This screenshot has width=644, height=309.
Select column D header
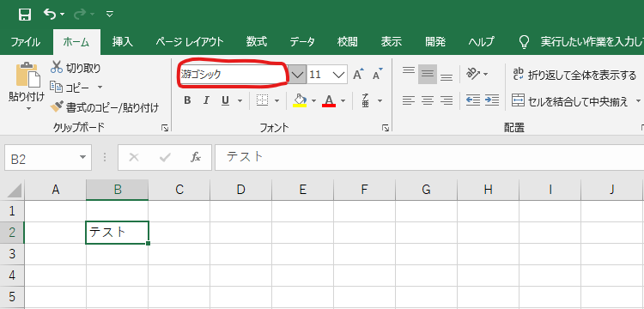click(241, 190)
